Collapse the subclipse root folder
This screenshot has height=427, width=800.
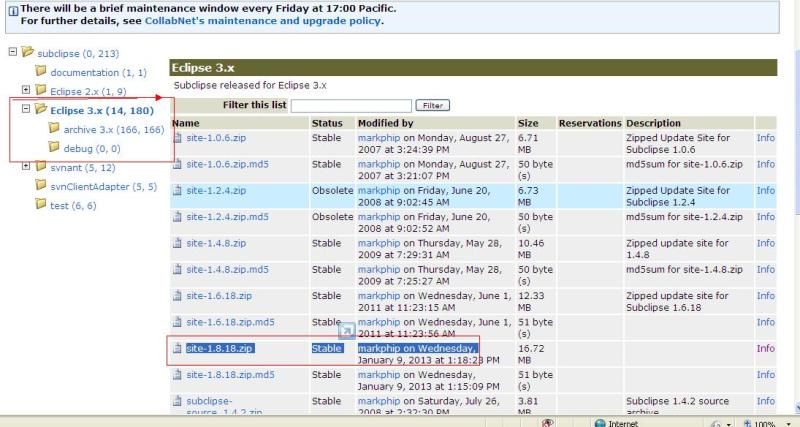13,52
